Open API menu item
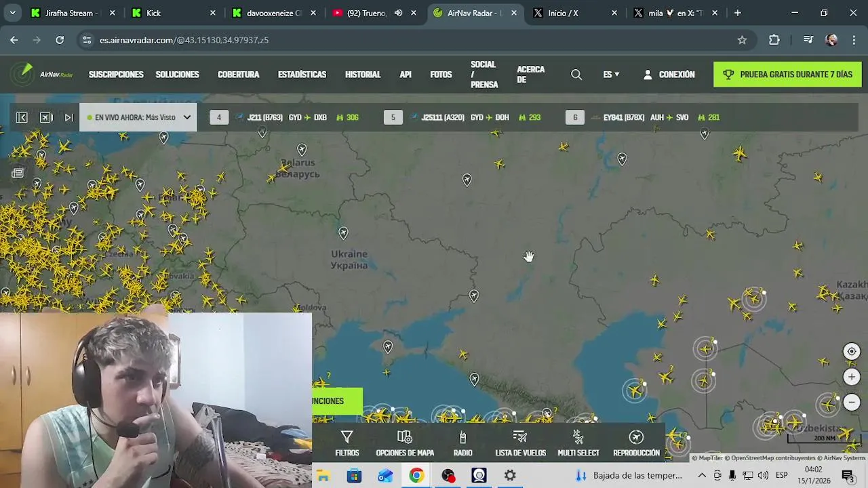This screenshot has height=488, width=868. 406,75
